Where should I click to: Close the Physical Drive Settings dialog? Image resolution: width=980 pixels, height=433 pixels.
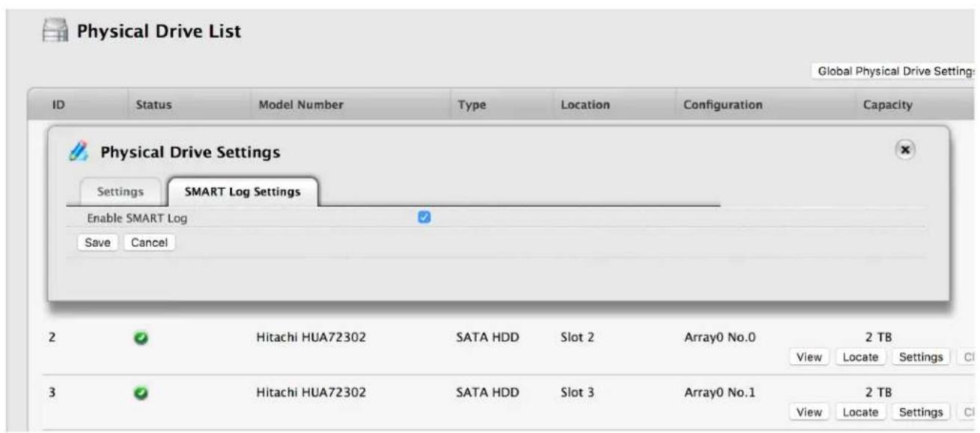pyautogui.click(x=906, y=150)
